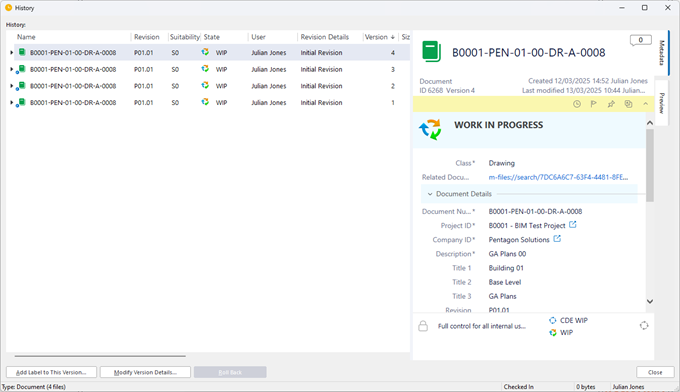680x392 pixels.
Task: Switch to the Metadata side tab
Action: point(662,53)
